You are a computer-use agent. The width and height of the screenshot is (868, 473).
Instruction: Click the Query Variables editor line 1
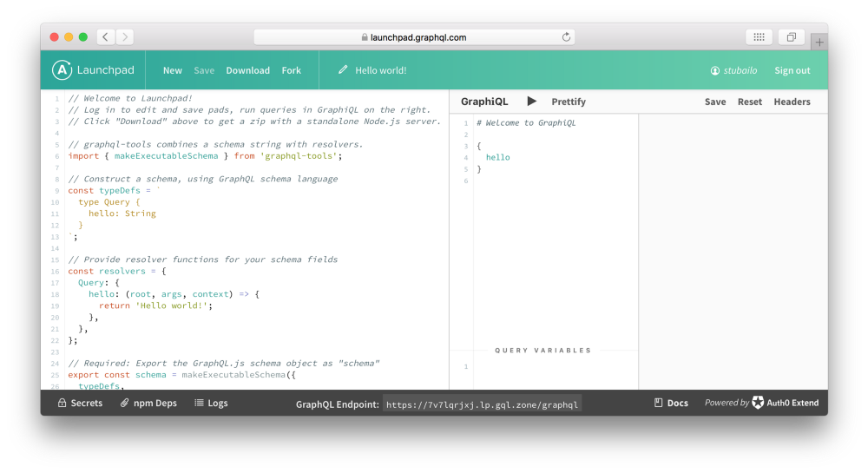click(x=556, y=366)
